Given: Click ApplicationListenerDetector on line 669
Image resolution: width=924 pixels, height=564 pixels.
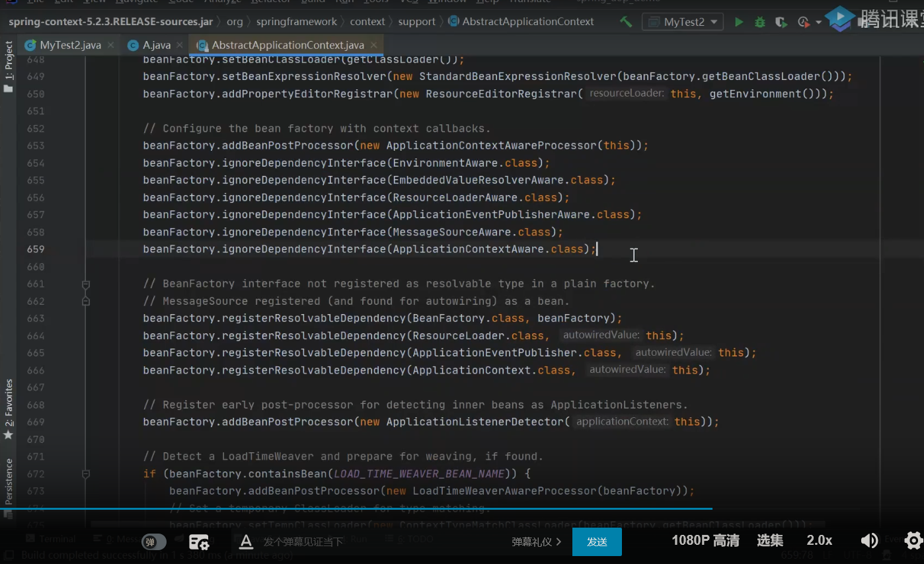Looking at the screenshot, I should [475, 422].
